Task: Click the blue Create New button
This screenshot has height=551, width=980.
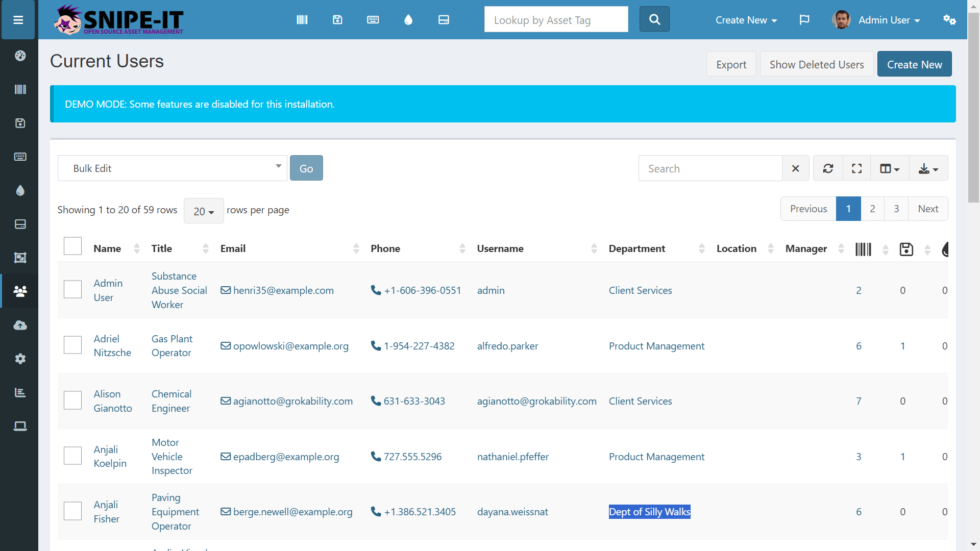Action: click(x=914, y=64)
